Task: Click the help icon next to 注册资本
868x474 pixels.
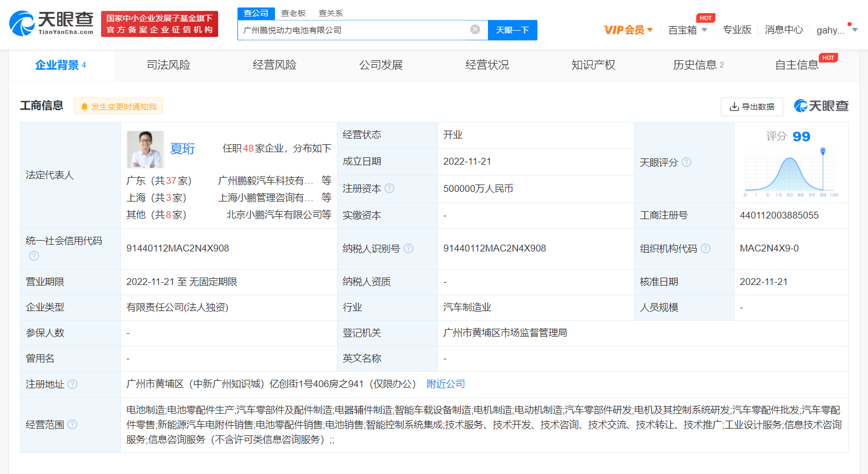Action: (x=390, y=188)
